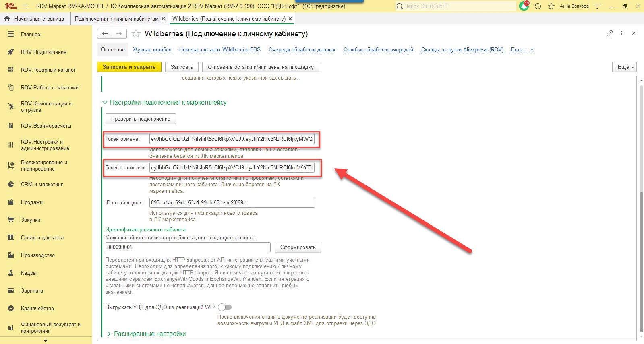The height and width of the screenshot is (344, 644).
Task: Open RDV:Взаиморасчеты section
Action: click(46, 126)
